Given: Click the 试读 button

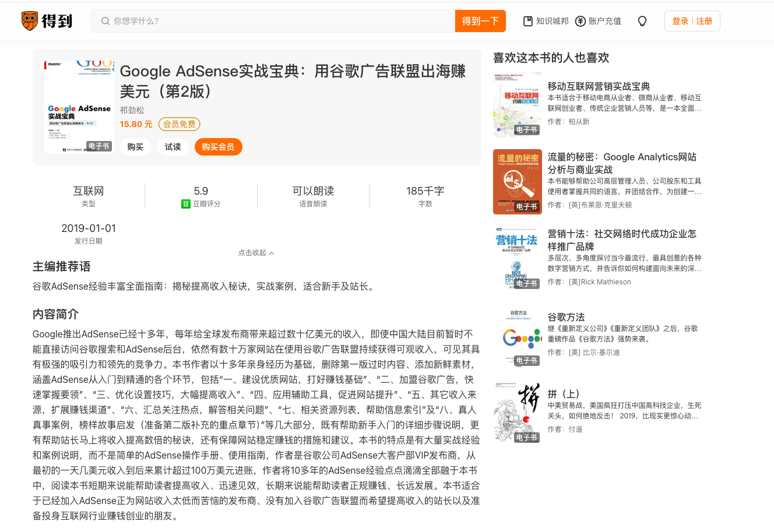Looking at the screenshot, I should point(173,147).
